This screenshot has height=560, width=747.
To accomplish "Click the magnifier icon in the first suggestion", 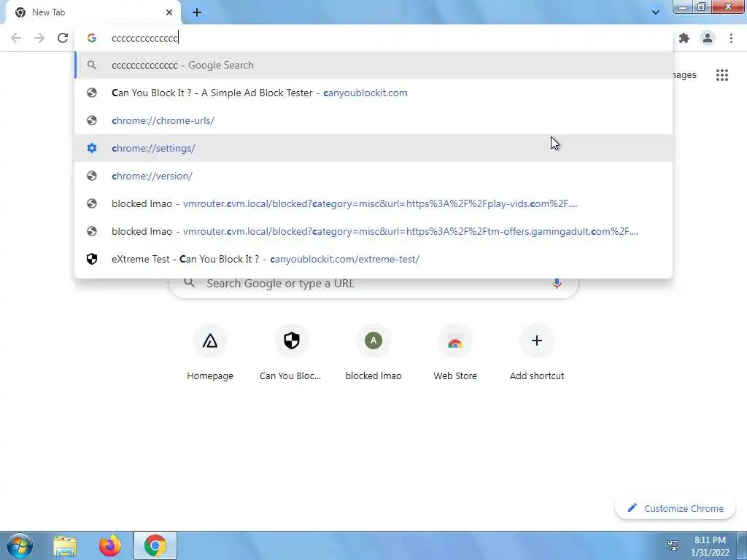I will pyautogui.click(x=92, y=65).
